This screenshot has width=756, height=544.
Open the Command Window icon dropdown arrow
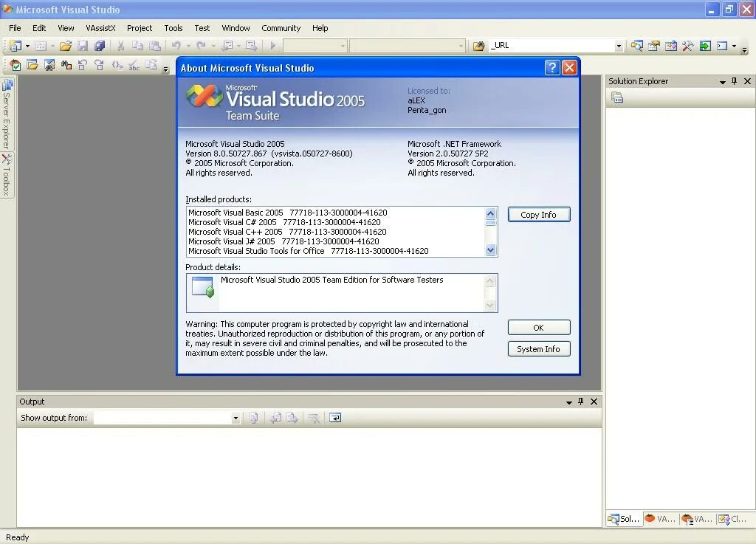coord(734,46)
